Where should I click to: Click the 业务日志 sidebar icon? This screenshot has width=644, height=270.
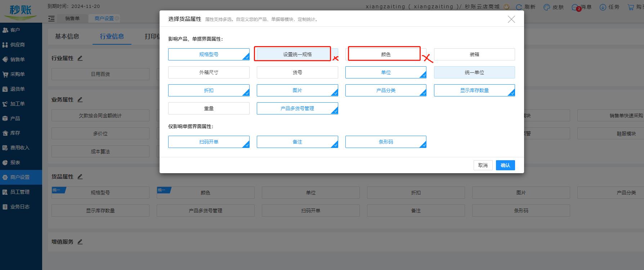(x=5, y=207)
